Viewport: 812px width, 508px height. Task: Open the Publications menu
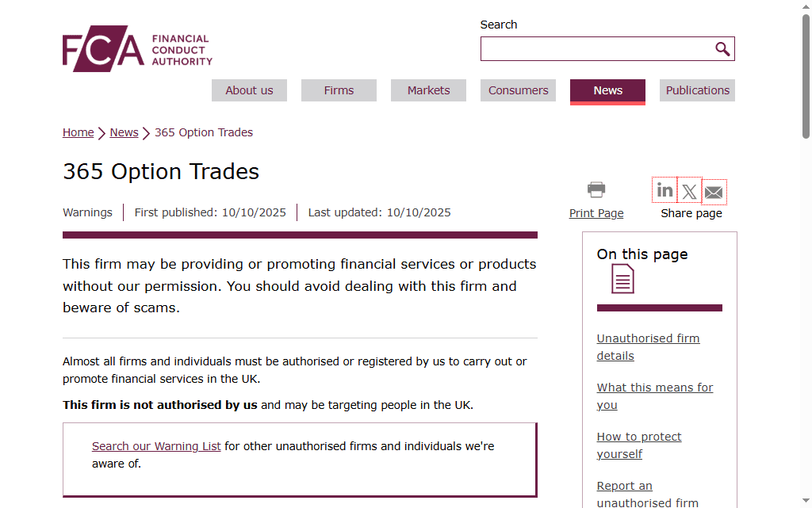tap(697, 90)
